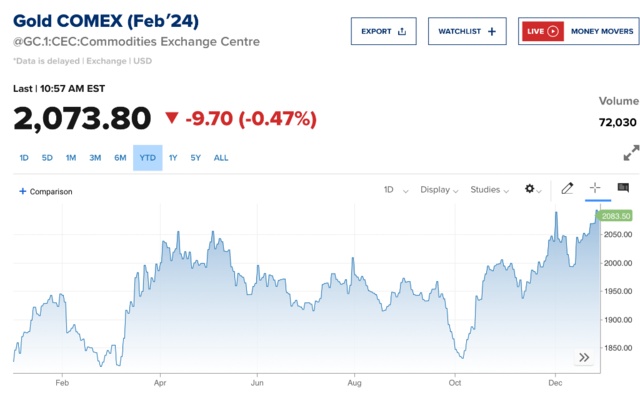Select the 6M time range
640x403 pixels.
point(120,158)
